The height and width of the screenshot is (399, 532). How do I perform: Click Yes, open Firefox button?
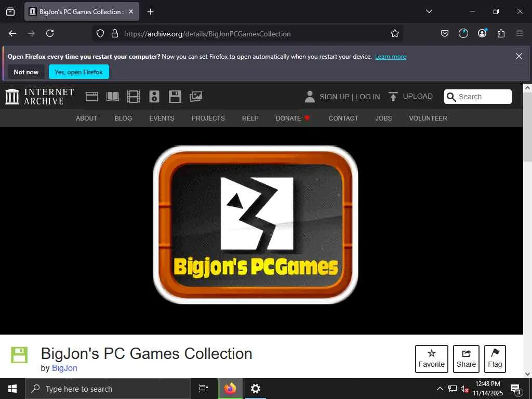(x=79, y=72)
